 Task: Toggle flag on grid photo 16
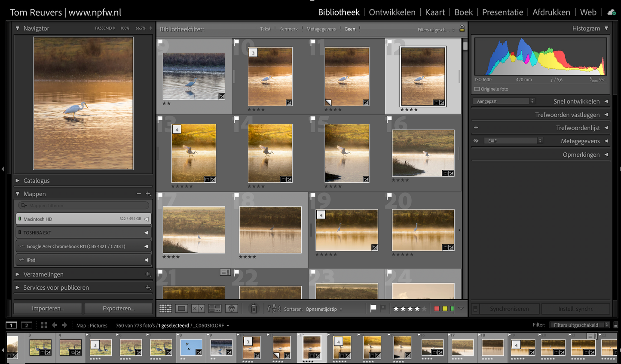pyautogui.click(x=389, y=119)
